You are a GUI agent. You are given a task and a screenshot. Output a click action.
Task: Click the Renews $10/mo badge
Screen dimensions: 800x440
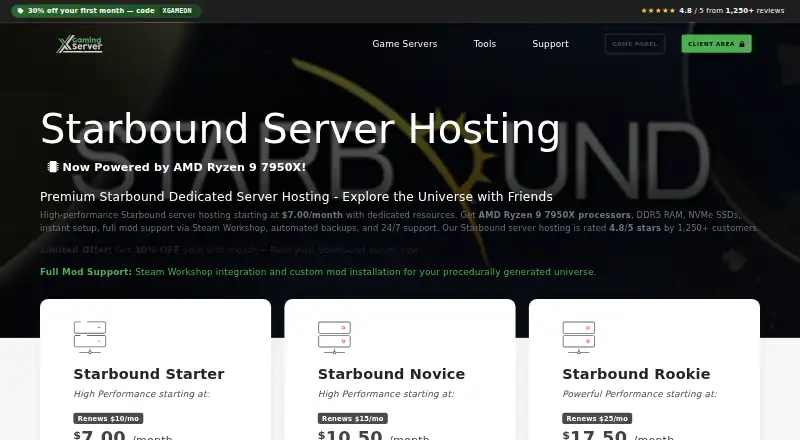(108, 419)
